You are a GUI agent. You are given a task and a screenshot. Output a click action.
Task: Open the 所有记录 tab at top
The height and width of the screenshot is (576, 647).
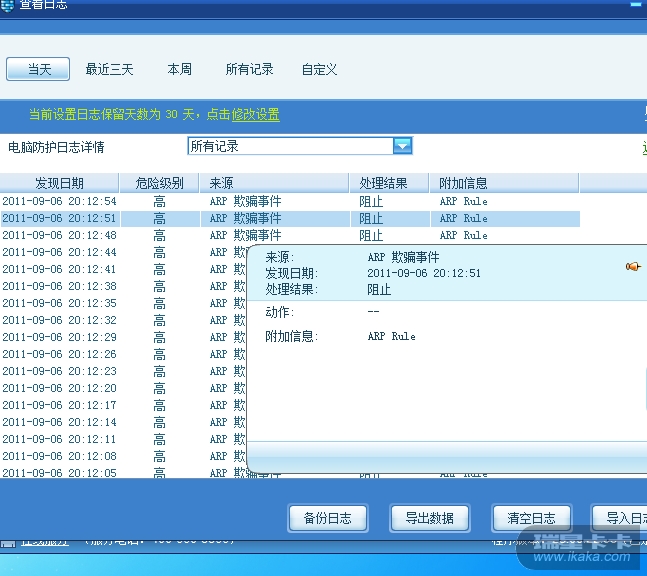[x=249, y=69]
